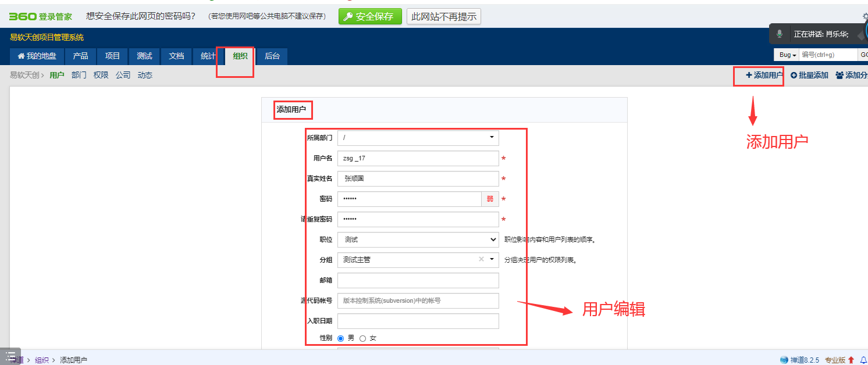868x365 pixels.
Task: Click the 组织 link in bottom breadcrumb
Action: tap(42, 360)
